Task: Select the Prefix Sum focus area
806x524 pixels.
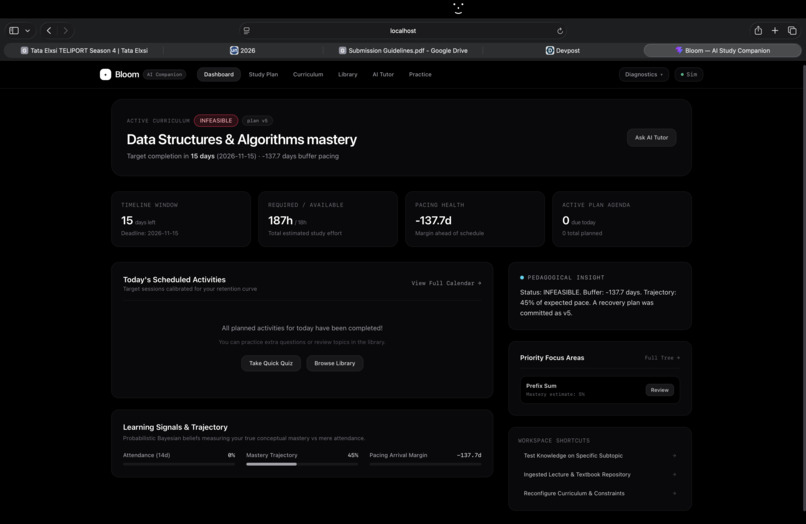Action: [600, 390]
